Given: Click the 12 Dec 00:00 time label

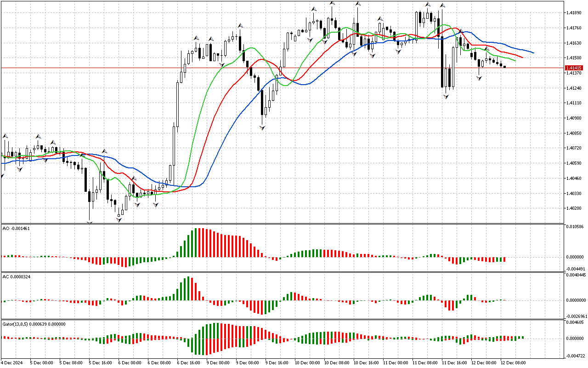Looking at the screenshot, I should [483, 362].
